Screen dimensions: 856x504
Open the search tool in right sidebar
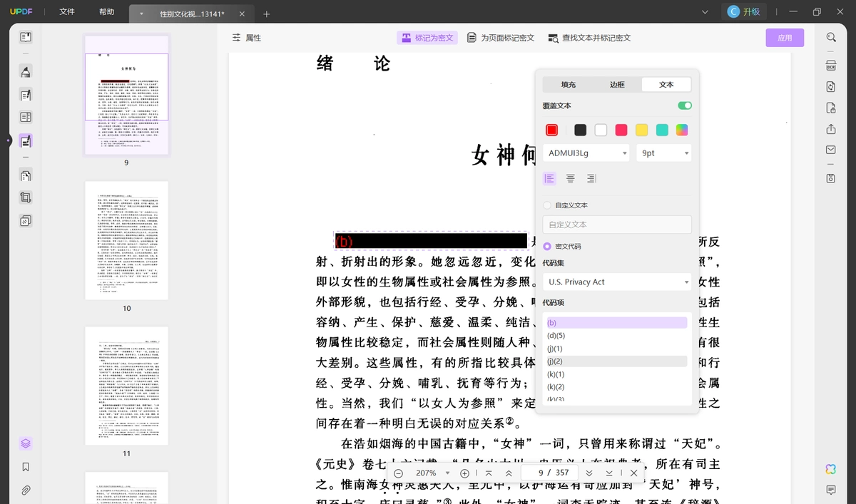point(831,37)
